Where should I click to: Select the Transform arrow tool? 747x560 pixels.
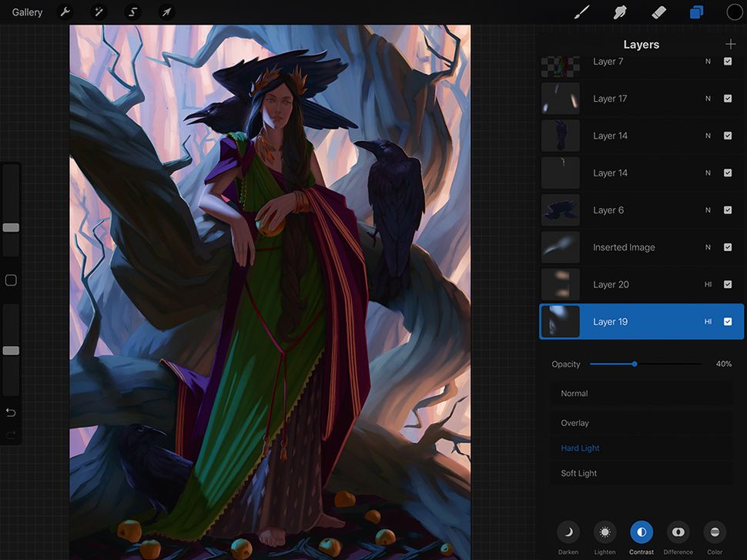pyautogui.click(x=166, y=12)
